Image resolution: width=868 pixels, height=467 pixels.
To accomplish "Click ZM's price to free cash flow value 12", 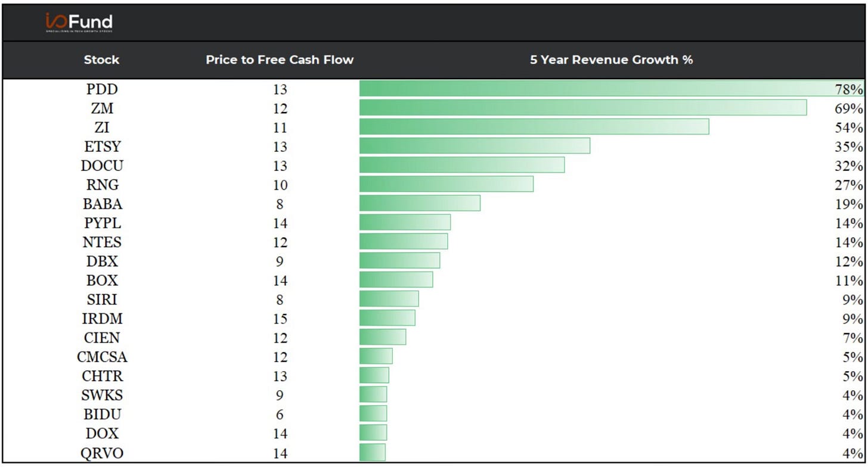I will pos(280,109).
